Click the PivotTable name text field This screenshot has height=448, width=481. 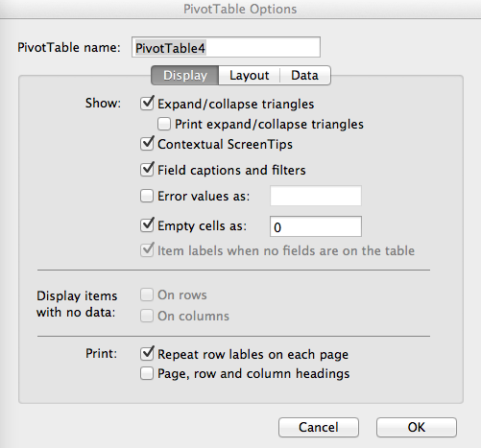(226, 47)
